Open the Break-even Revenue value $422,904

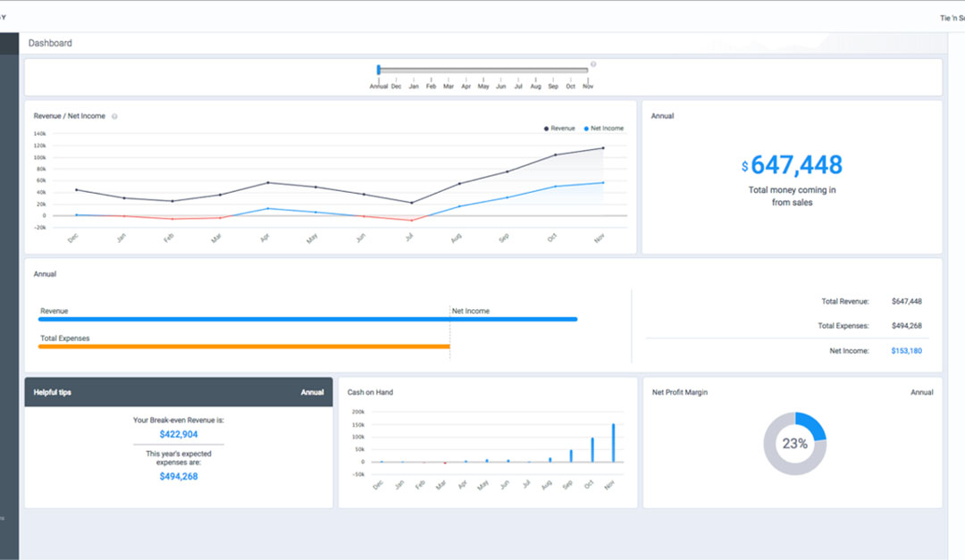pyautogui.click(x=179, y=434)
